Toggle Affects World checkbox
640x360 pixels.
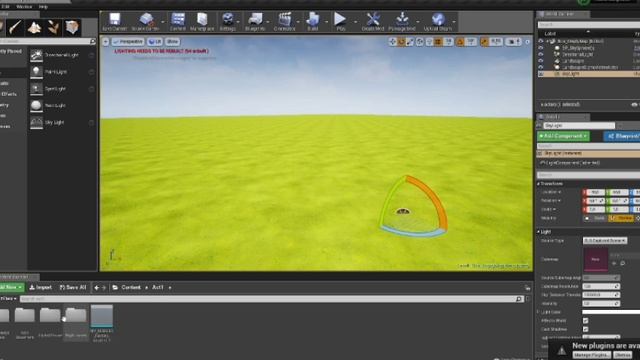tap(586, 321)
